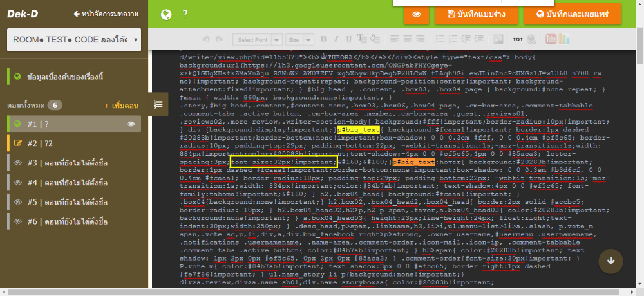Select chapter #4 untitled
Viewport: 644px width, 296px height.
pos(74,183)
